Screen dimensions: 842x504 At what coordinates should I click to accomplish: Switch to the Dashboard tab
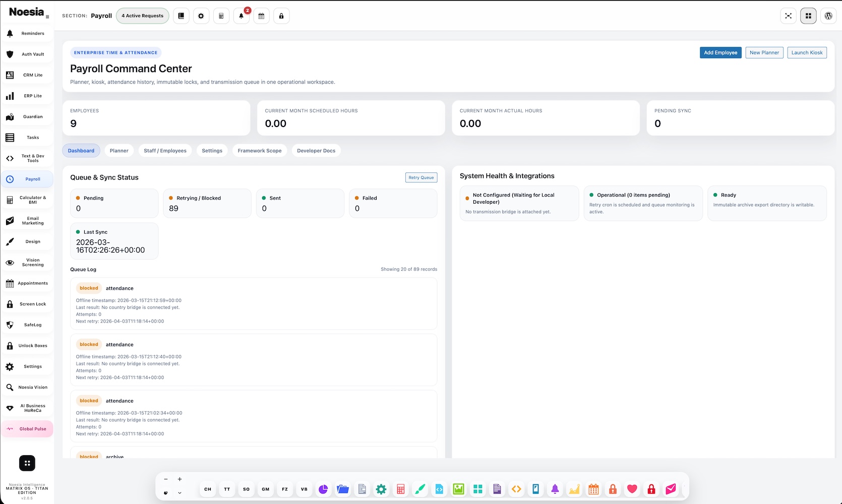click(81, 151)
